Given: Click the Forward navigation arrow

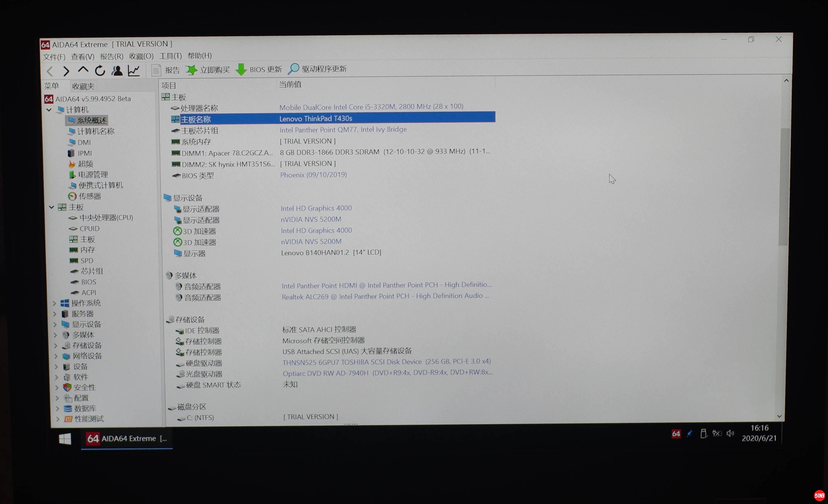Looking at the screenshot, I should point(66,71).
